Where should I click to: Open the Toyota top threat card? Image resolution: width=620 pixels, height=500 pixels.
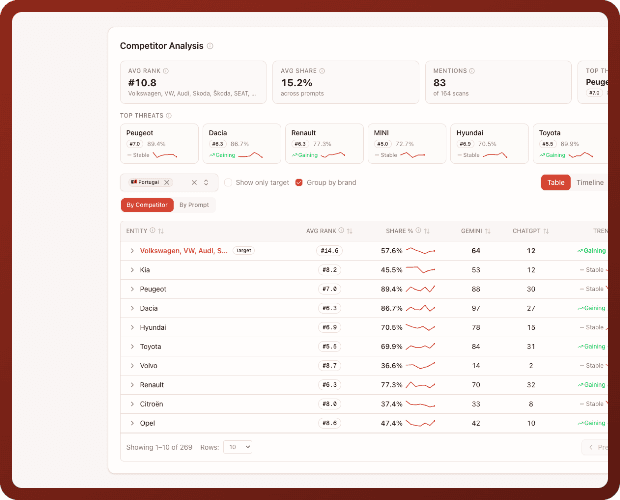[571, 143]
